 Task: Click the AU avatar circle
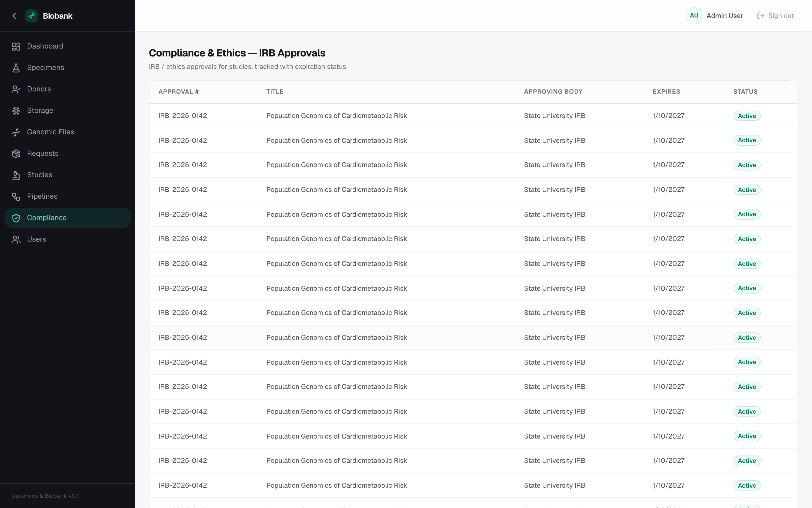tap(694, 16)
